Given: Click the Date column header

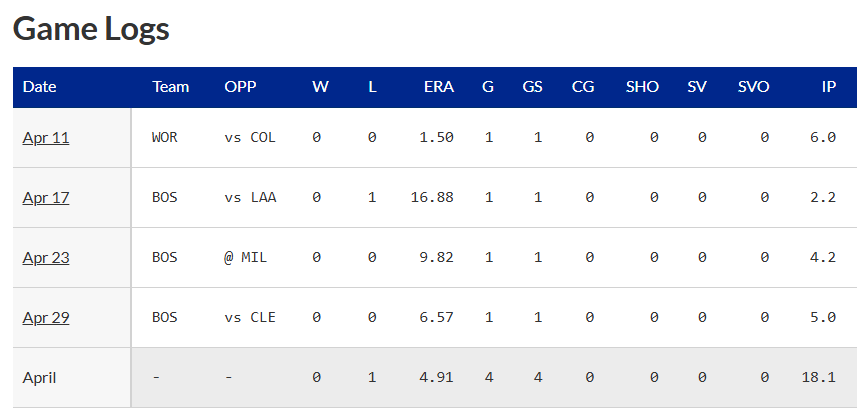Looking at the screenshot, I should coord(40,87).
